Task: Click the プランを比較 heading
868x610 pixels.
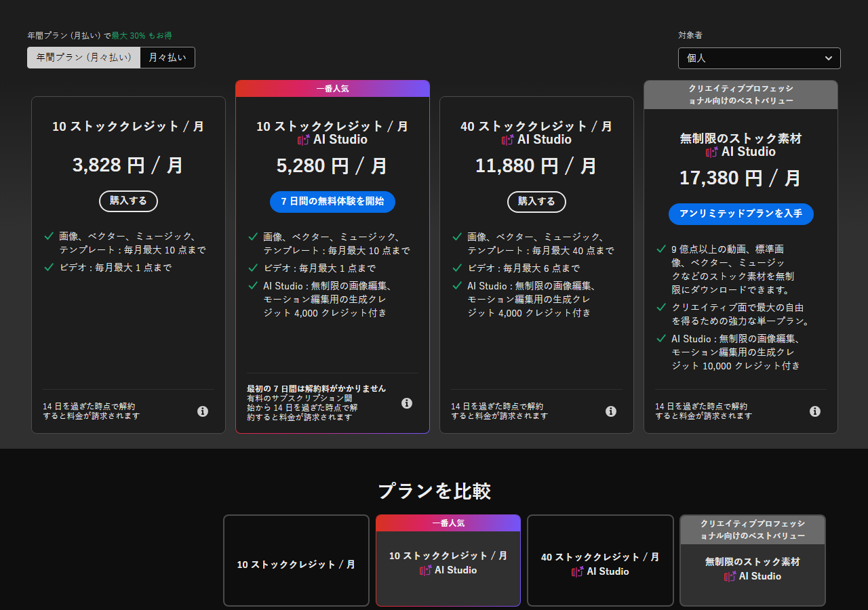Action: [434, 491]
